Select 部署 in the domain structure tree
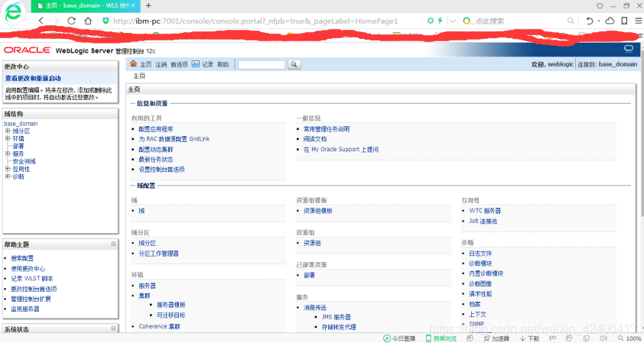 [18, 146]
